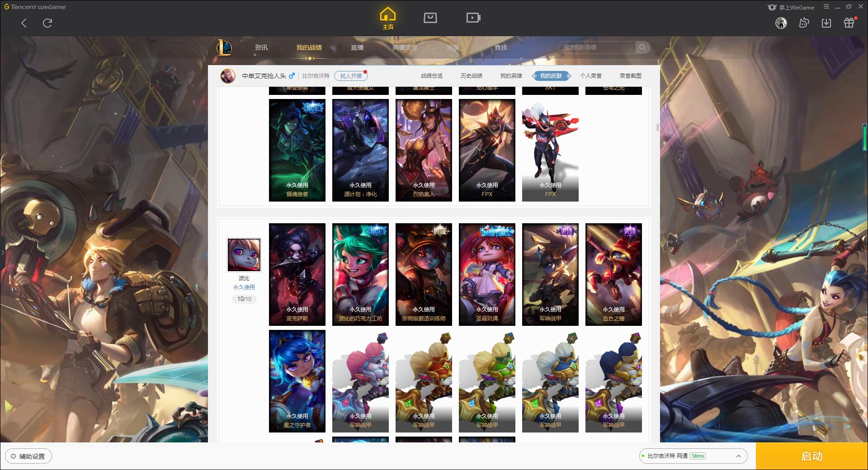
Task: Focus the hero search input field
Action: tap(597, 47)
